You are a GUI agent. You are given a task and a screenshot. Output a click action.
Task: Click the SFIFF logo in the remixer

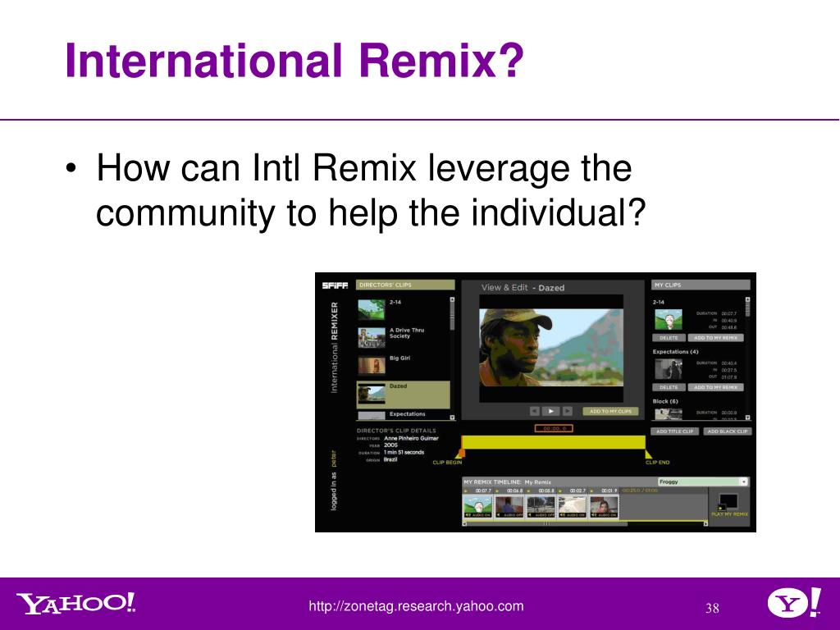pyautogui.click(x=335, y=285)
